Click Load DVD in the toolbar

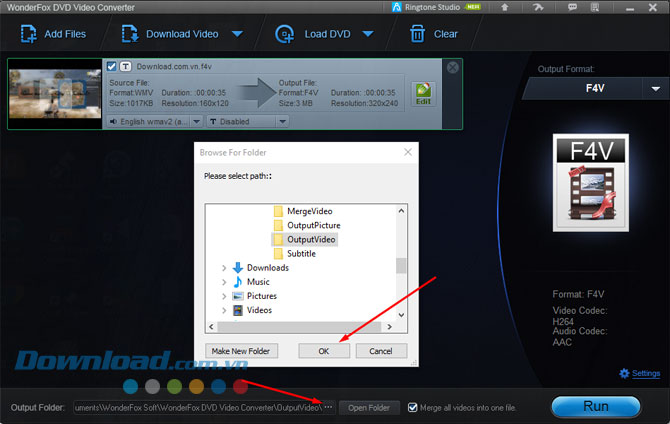pyautogui.click(x=313, y=34)
